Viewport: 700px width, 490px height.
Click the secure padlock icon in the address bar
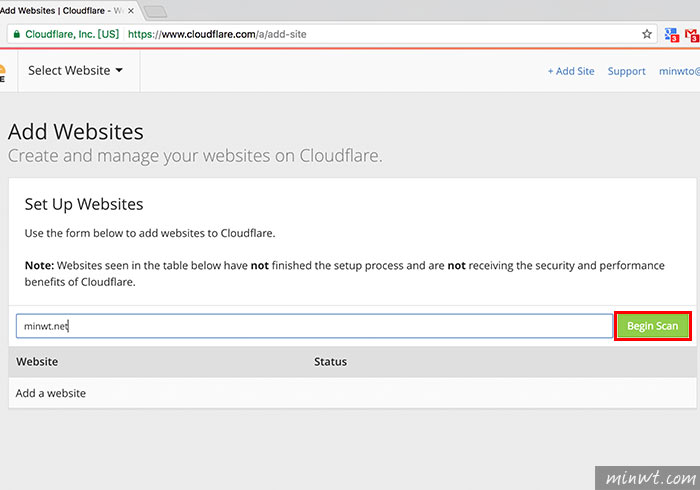17,34
